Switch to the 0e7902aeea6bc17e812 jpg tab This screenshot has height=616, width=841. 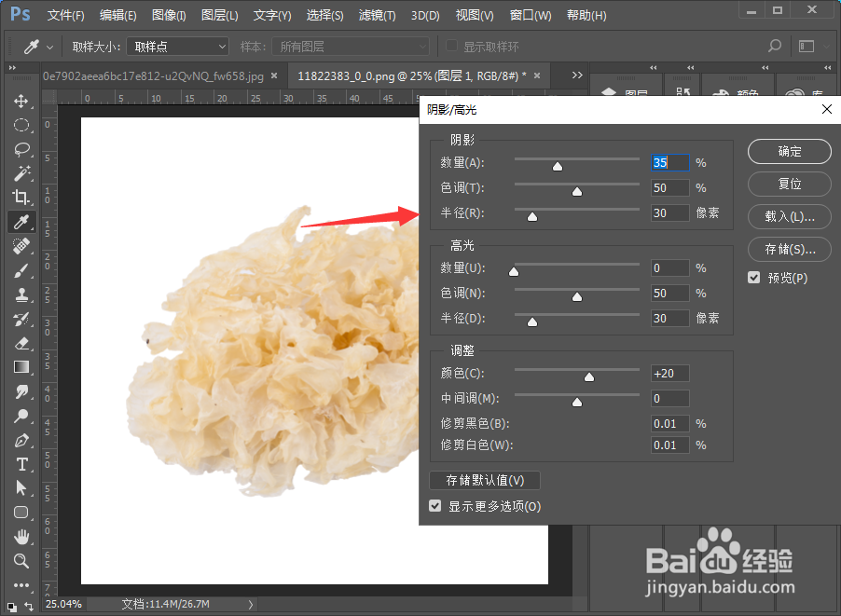point(154,76)
